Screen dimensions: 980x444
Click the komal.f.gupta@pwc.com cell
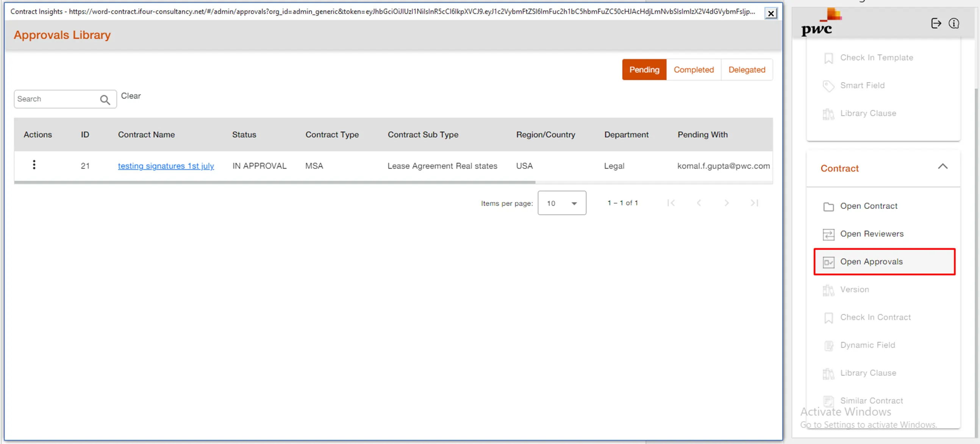(723, 166)
